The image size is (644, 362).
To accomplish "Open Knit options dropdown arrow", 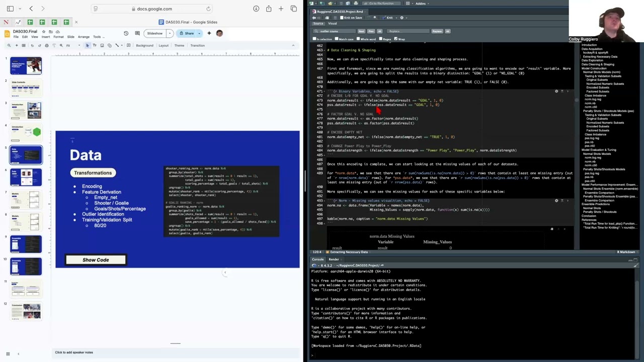I will pyautogui.click(x=395, y=18).
